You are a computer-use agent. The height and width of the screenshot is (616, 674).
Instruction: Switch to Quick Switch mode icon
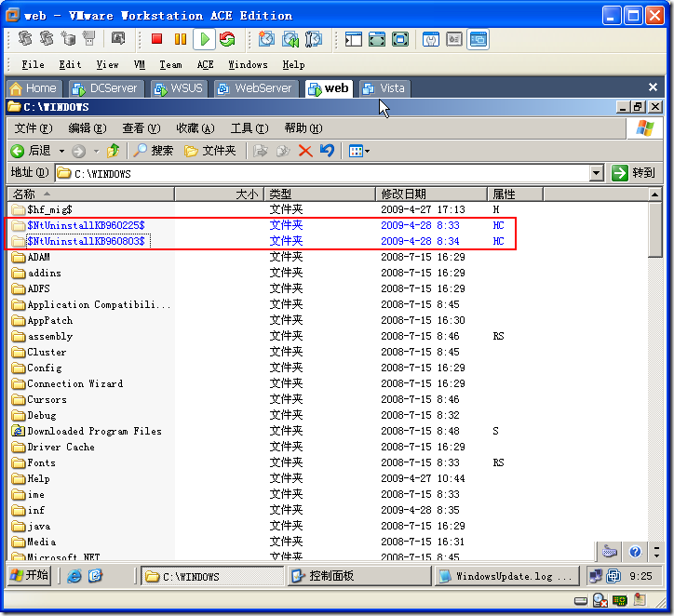(x=377, y=39)
